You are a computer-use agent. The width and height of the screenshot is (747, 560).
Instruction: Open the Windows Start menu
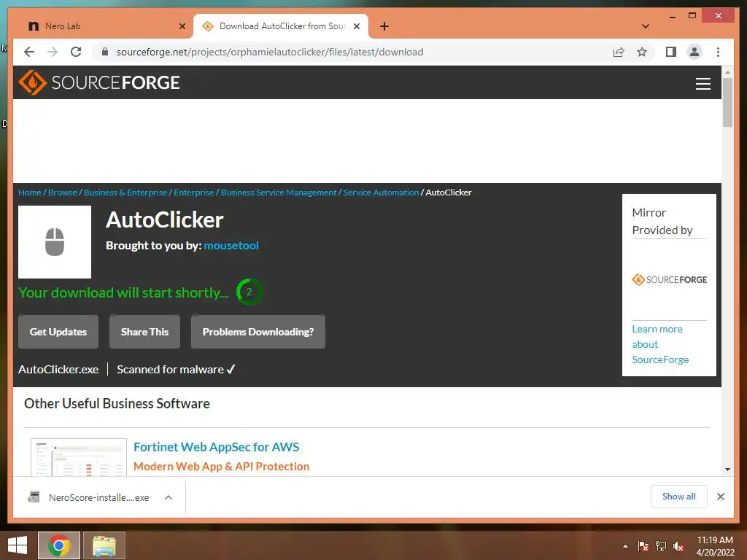18,545
